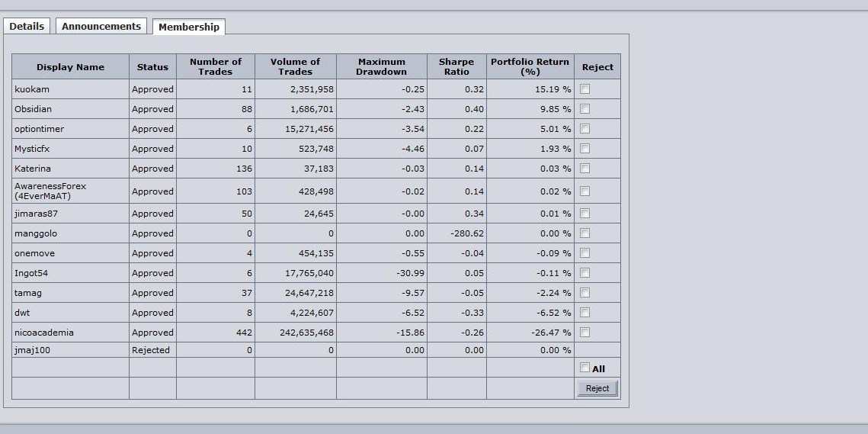
Task: Select the Maximum Drawdown column header
Action: click(x=381, y=66)
